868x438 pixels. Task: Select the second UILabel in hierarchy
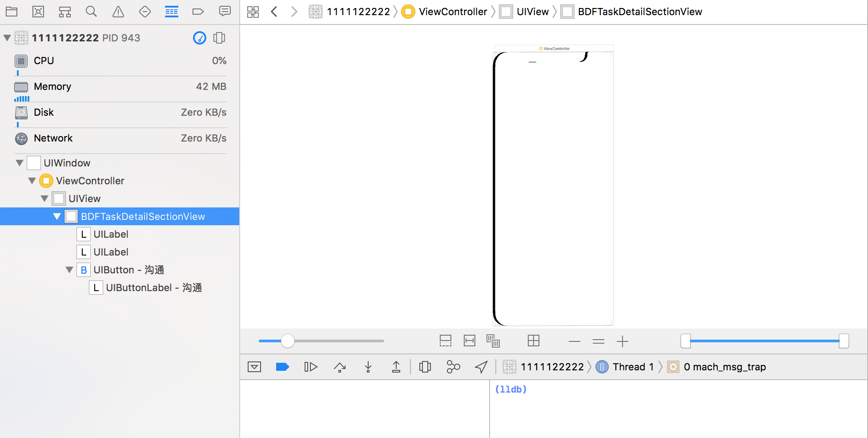(120, 252)
